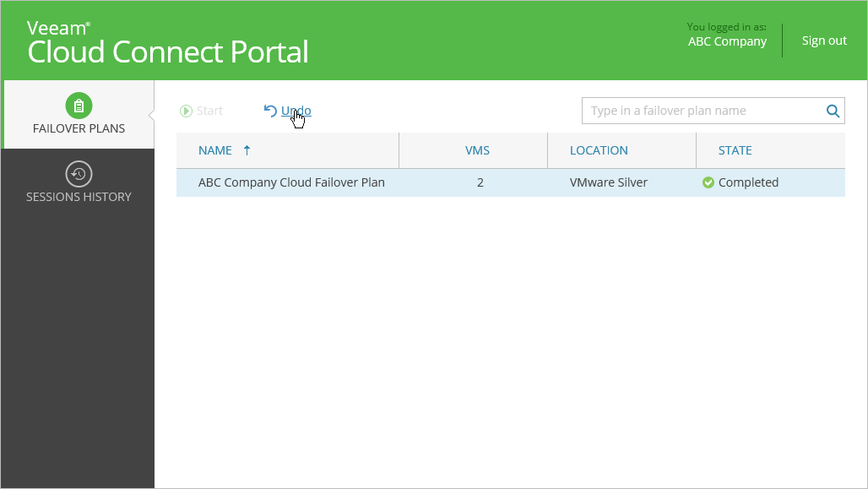The height and width of the screenshot is (489, 868).
Task: Switch to the Sessions History tab
Action: click(x=79, y=184)
